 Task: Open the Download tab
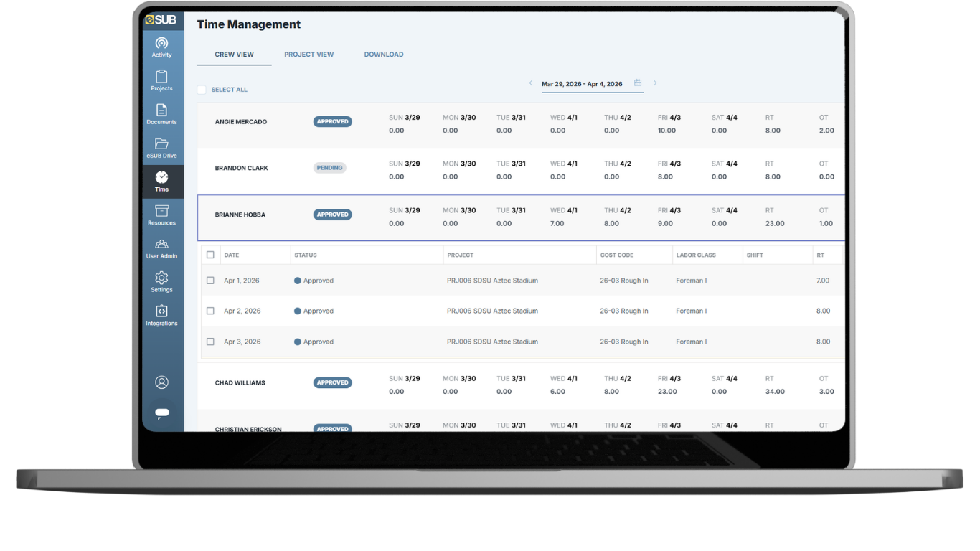coord(384,54)
